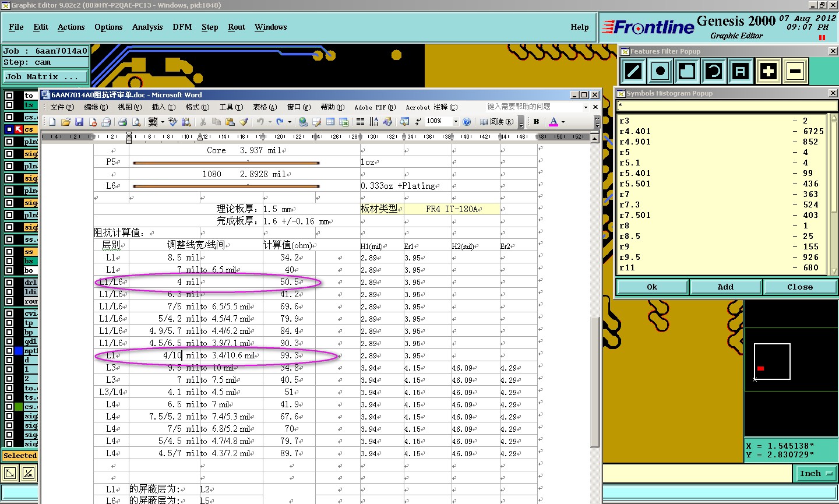Image resolution: width=839 pixels, height=504 pixels.
Task: Open the Word zoom 100% dropdown
Action: point(456,122)
